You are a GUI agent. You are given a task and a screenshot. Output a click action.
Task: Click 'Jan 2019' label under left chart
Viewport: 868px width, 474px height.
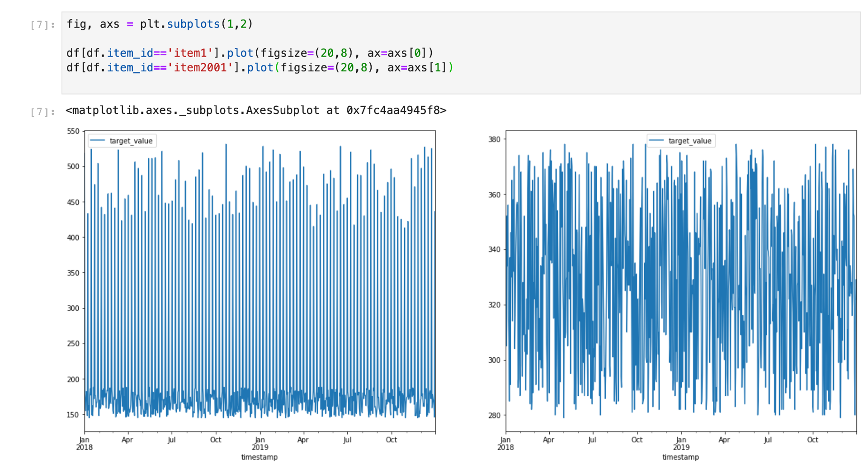[x=260, y=443]
